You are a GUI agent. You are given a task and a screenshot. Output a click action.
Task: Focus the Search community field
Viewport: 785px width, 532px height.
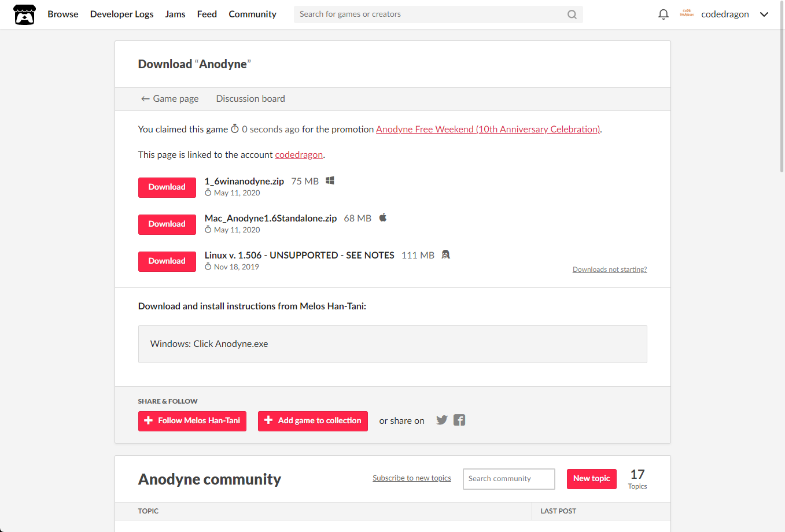click(x=509, y=479)
